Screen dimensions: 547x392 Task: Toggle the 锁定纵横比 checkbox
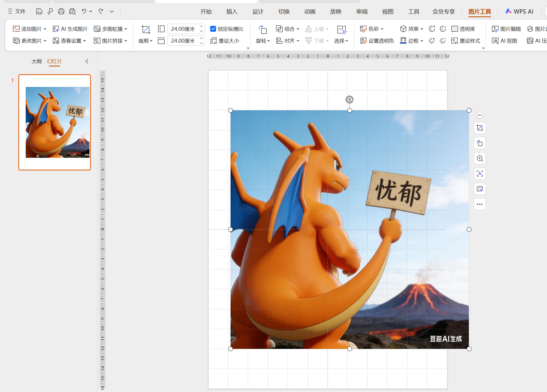click(213, 29)
